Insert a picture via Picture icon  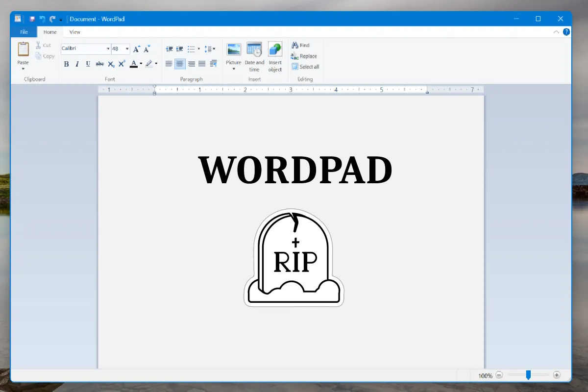click(234, 49)
